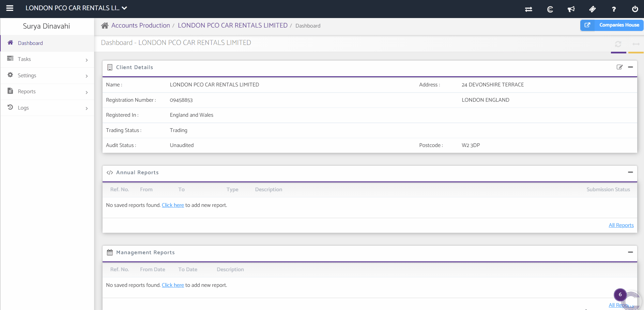Click the Submission Status column header
The height and width of the screenshot is (310, 644).
(x=608, y=190)
